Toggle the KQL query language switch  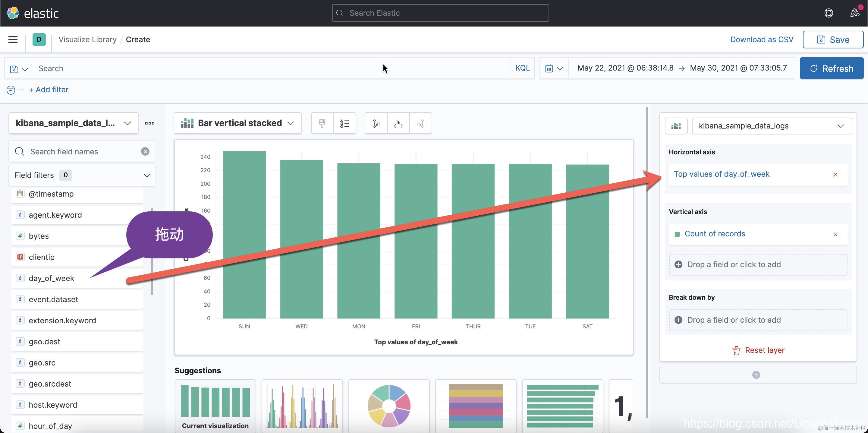click(522, 68)
